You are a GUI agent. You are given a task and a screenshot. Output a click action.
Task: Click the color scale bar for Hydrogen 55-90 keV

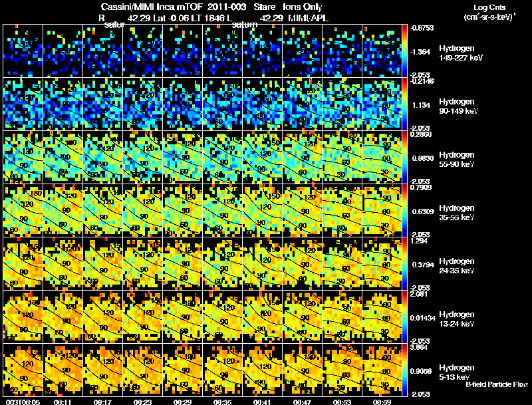404,158
